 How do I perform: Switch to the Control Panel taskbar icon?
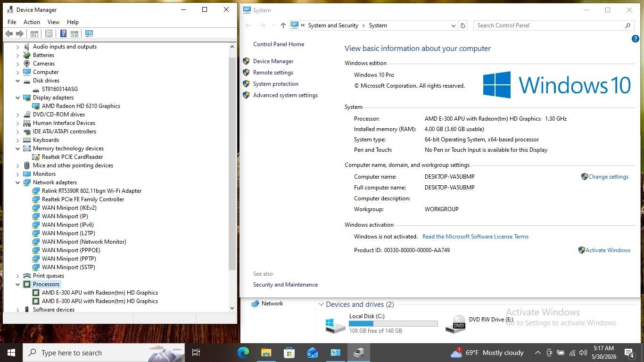pyautogui.click(x=335, y=353)
